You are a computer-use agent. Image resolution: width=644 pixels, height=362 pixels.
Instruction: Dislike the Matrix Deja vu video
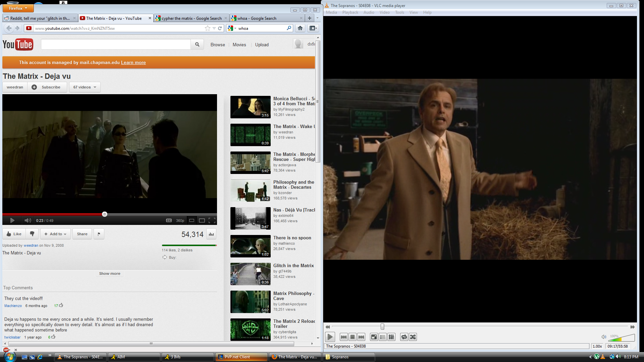32,234
